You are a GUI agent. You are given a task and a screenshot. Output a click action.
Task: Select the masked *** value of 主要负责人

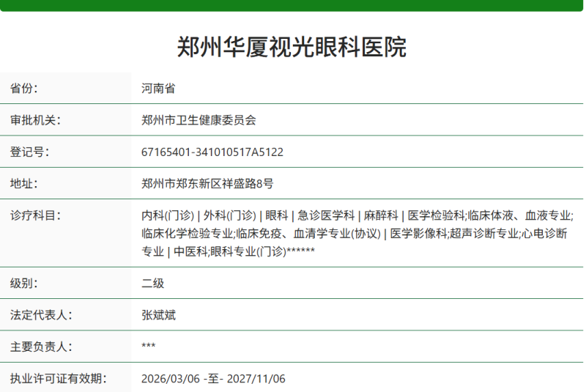click(x=149, y=346)
